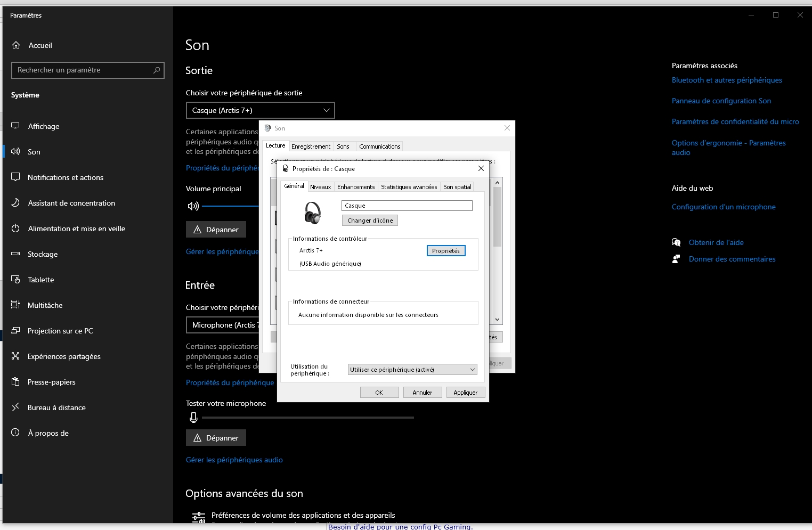Click the Affichage display icon in sidebar
Image resolution: width=812 pixels, height=530 pixels.
tap(15, 126)
